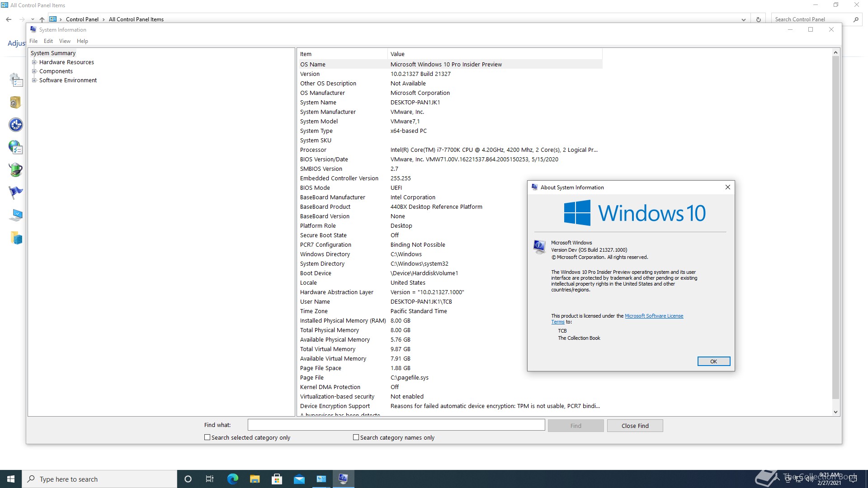868x488 pixels.
Task: Open the safe vault icon in Control Panel
Action: click(15, 103)
